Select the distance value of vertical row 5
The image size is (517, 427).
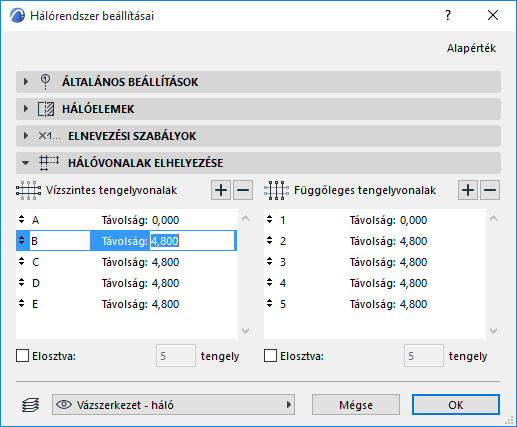413,304
